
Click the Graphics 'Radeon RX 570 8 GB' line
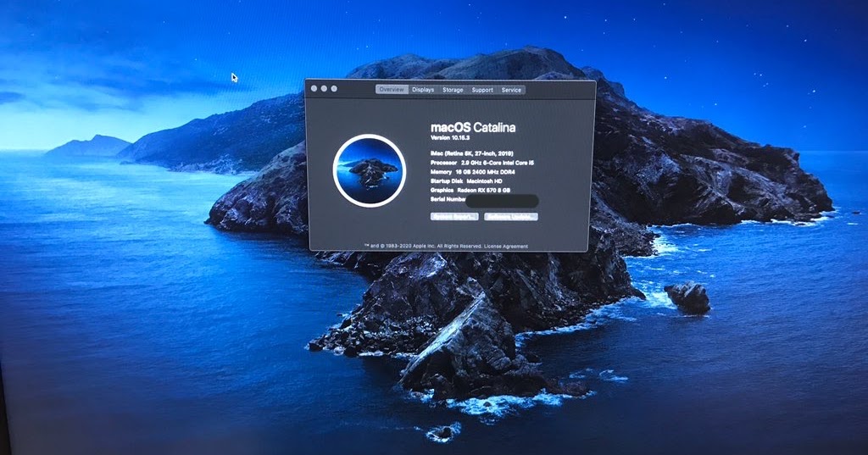[470, 190]
